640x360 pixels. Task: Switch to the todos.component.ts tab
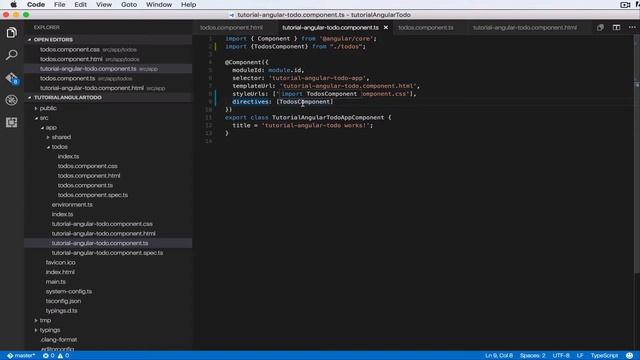426,27
